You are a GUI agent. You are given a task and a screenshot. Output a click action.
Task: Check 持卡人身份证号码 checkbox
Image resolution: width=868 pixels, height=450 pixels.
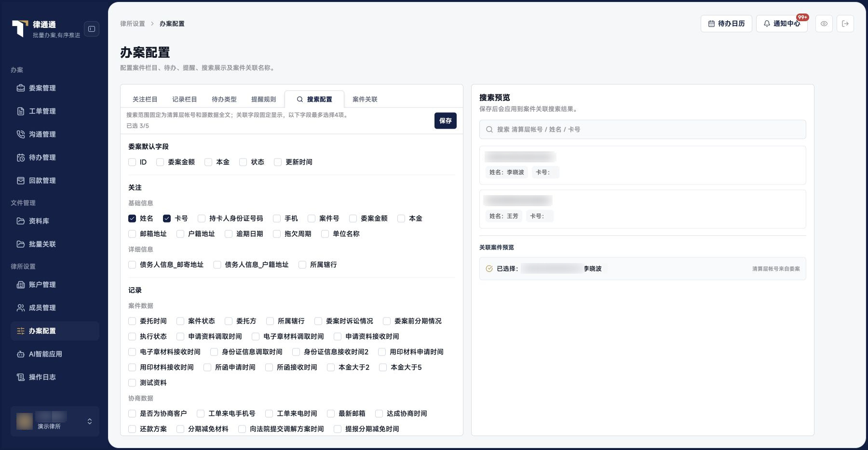click(x=202, y=219)
